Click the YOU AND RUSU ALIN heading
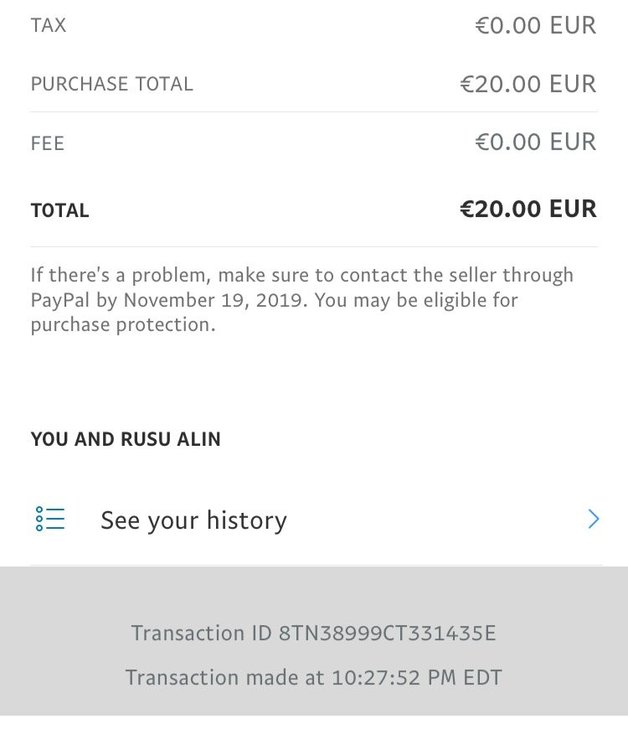 (x=126, y=439)
